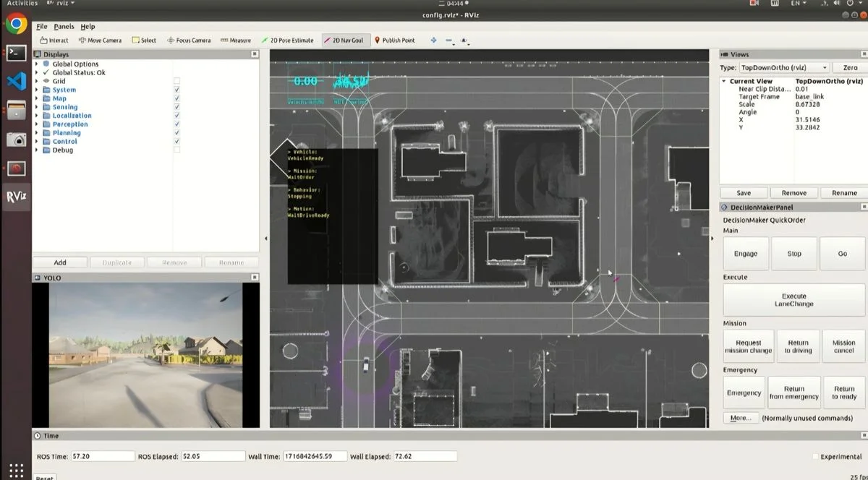Open the Show Applications grid

(16, 469)
